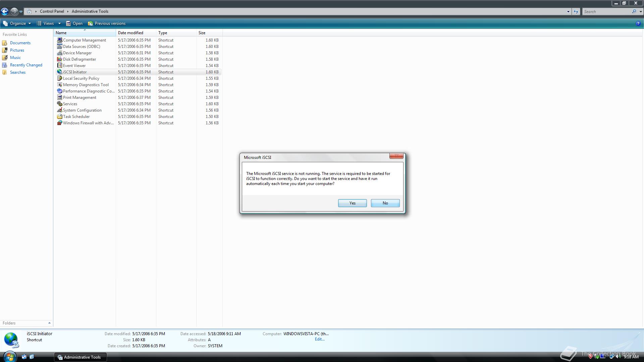
Task: Select the Performance Diagnostic Console icon
Action: click(59, 91)
